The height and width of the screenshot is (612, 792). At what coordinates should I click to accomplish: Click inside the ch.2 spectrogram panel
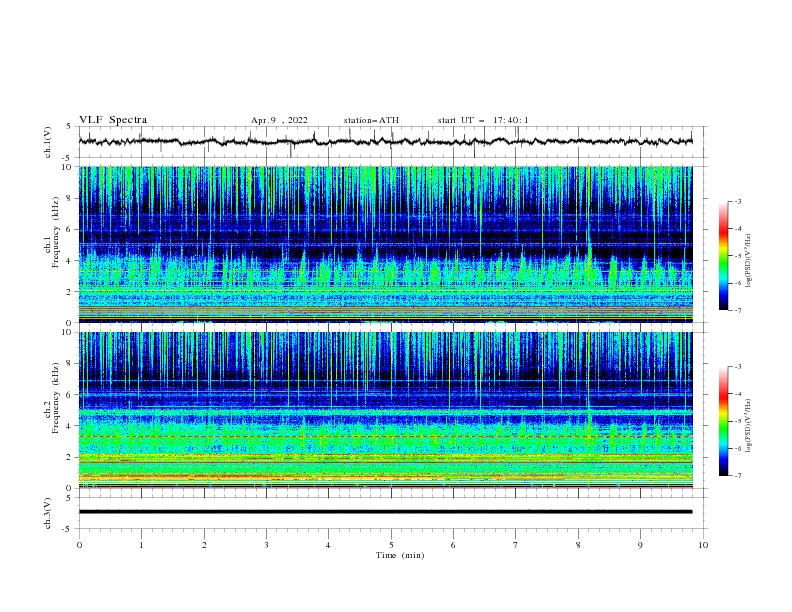tap(385, 410)
